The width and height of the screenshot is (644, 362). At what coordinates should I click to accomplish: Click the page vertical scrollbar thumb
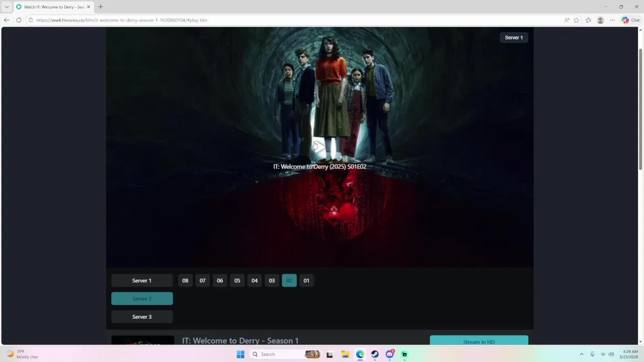coord(640,110)
